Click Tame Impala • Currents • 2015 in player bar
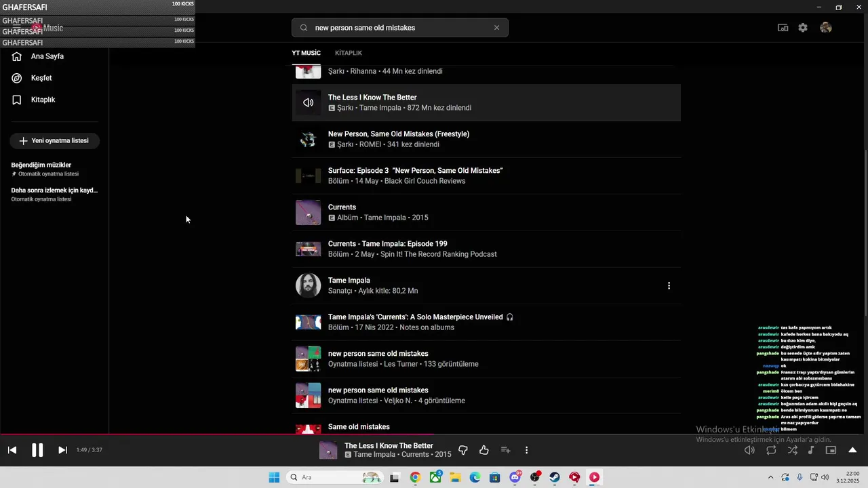Viewport: 868px width, 488px height. (402, 455)
